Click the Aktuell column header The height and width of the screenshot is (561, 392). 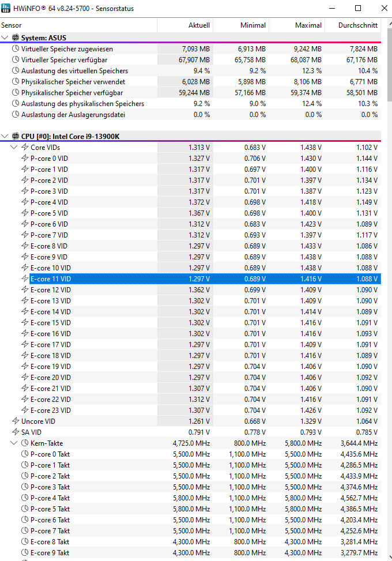pyautogui.click(x=185, y=25)
